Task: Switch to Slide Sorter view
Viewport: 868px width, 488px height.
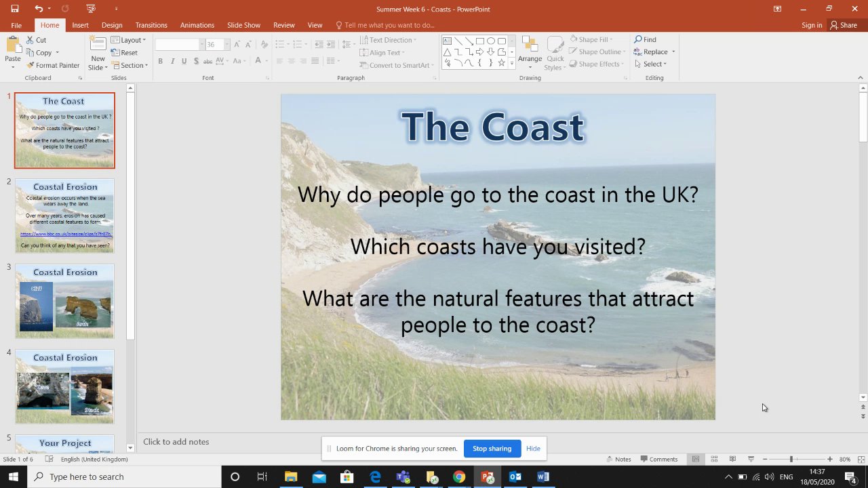Action: pos(714,460)
